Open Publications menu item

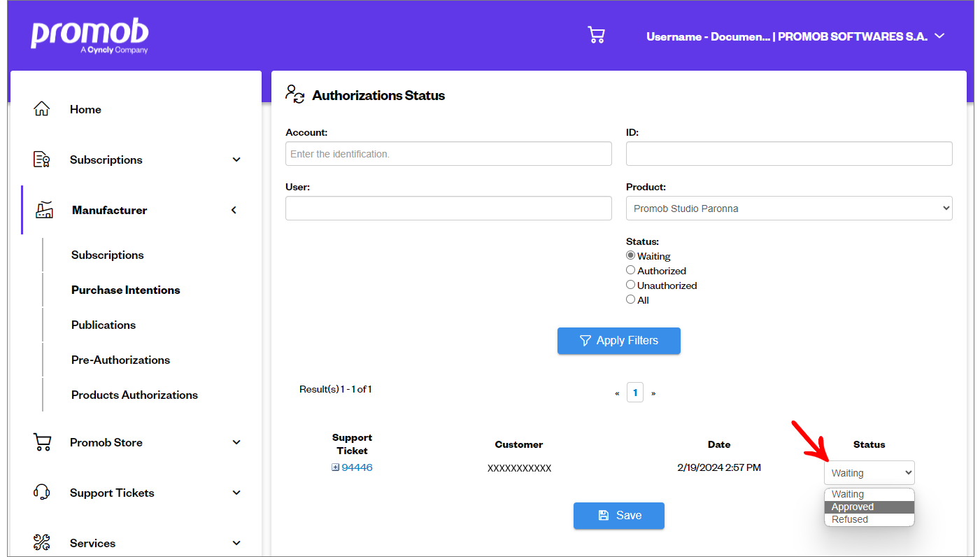click(104, 325)
